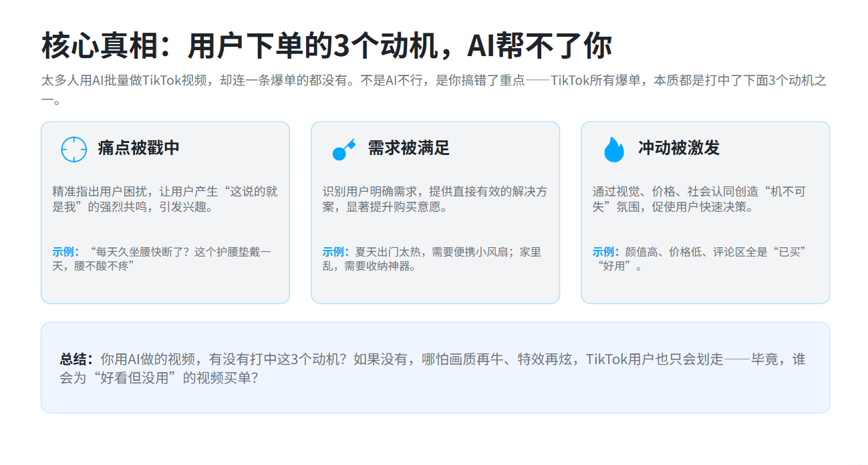Screen dimensions: 868x465
Task: Select the main title 核心真相
Action: pyautogui.click(x=326, y=46)
